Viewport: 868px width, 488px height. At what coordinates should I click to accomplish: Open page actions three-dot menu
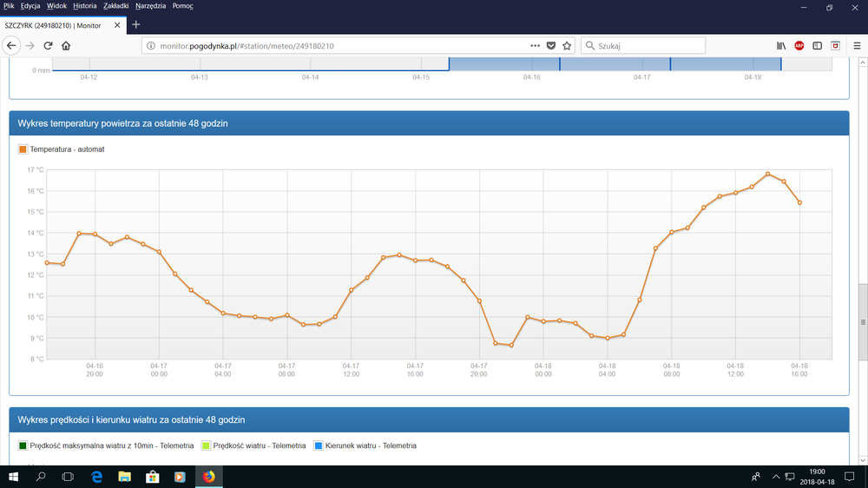click(x=535, y=46)
